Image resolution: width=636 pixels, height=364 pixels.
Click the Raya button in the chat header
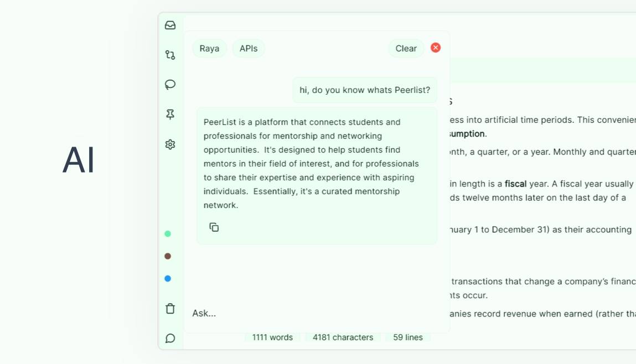click(209, 48)
